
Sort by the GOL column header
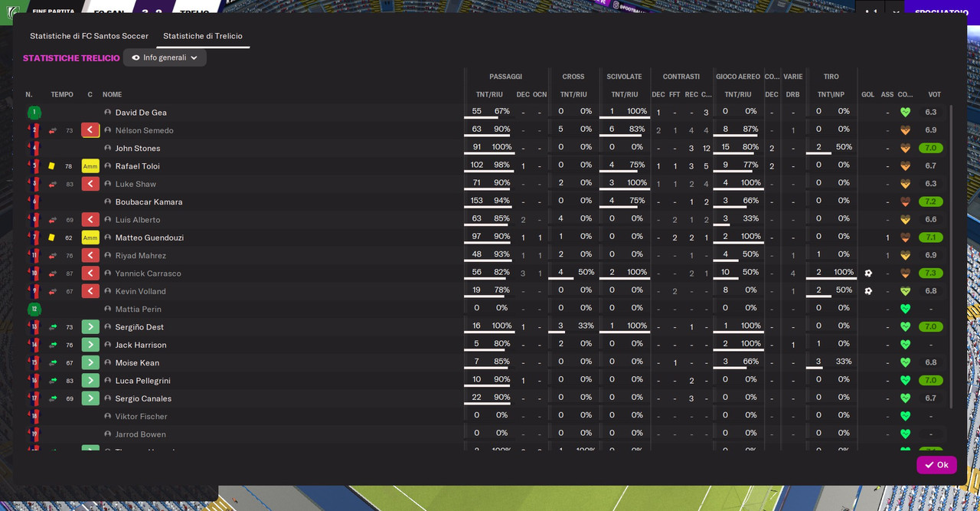[867, 94]
